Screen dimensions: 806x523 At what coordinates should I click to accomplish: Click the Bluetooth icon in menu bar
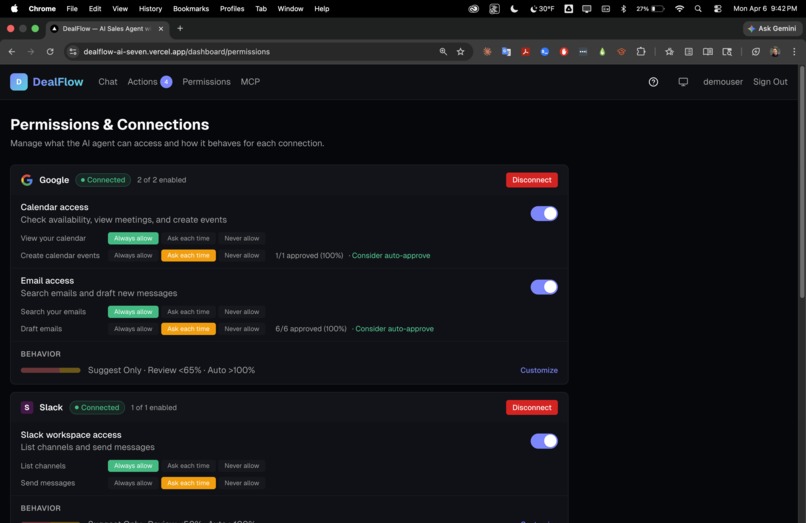(624, 9)
